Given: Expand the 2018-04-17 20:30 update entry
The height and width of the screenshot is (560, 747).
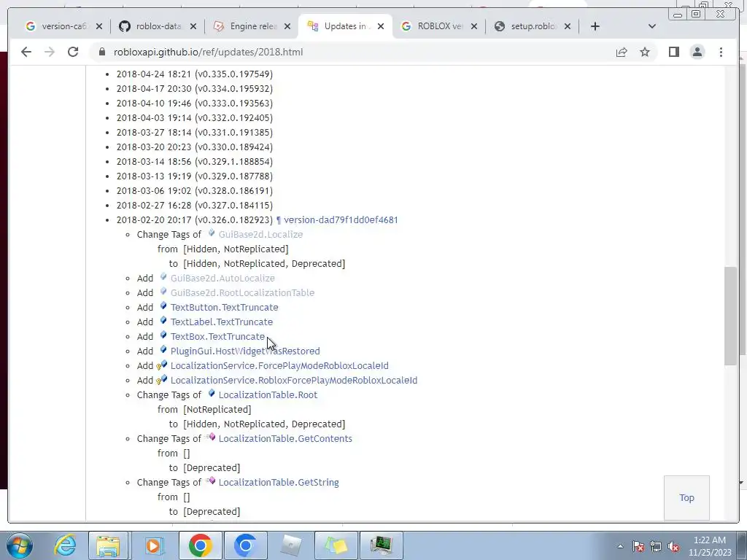Looking at the screenshot, I should (194, 88).
